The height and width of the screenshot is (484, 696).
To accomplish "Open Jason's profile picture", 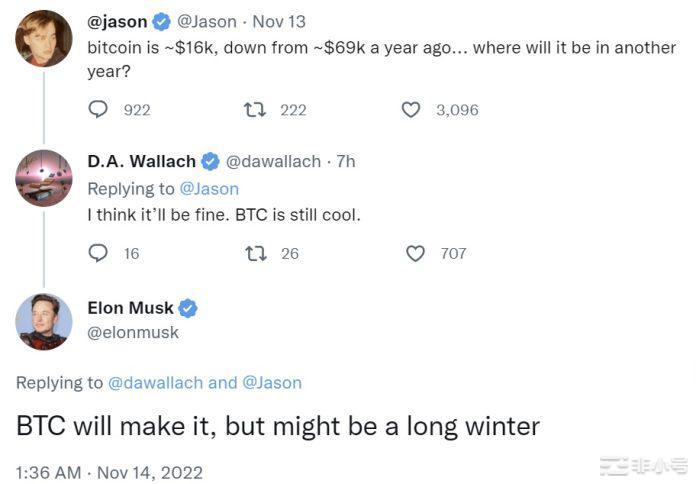I will 43,39.
